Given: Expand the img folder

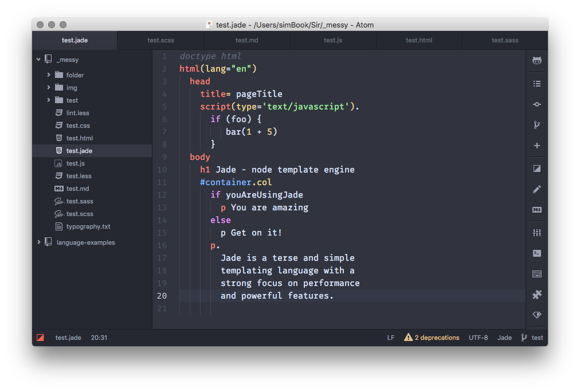Looking at the screenshot, I should pyautogui.click(x=49, y=88).
